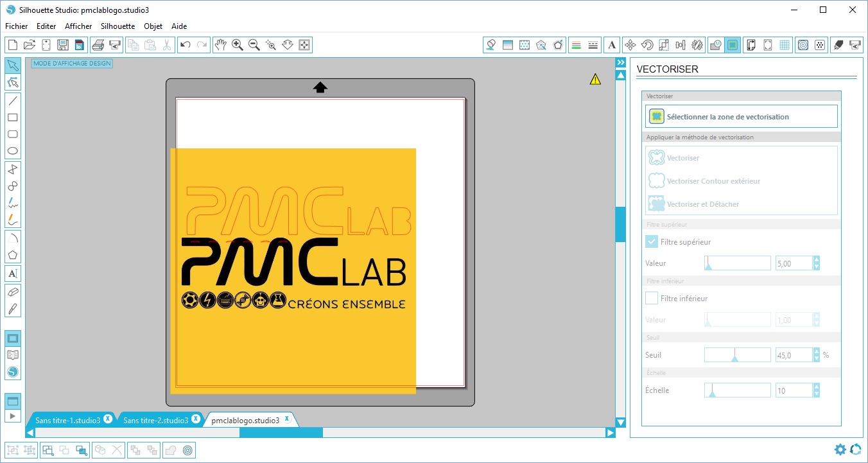Screen dimensions: 868x463
Task: Select the Eraser tool
Action: [12, 292]
